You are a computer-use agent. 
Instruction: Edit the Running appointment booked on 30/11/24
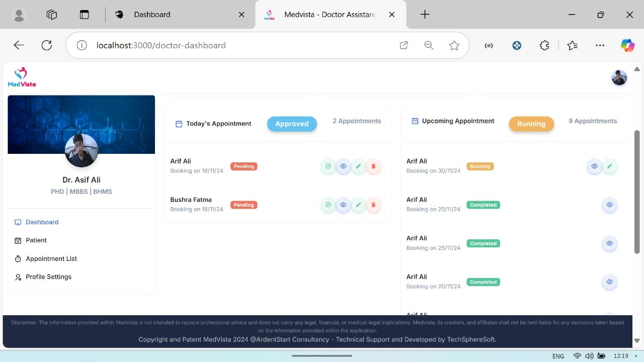609,166
